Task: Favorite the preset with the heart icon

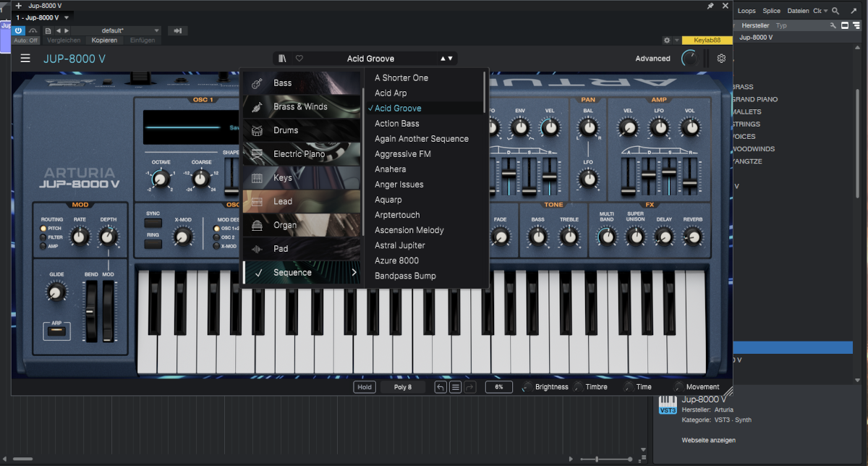Action: pyautogui.click(x=299, y=59)
